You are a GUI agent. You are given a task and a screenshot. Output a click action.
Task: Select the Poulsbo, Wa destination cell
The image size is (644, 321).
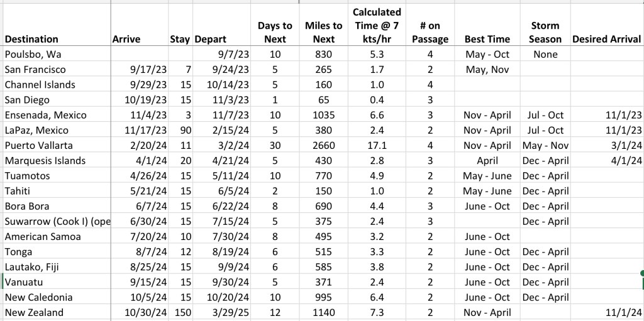point(33,54)
